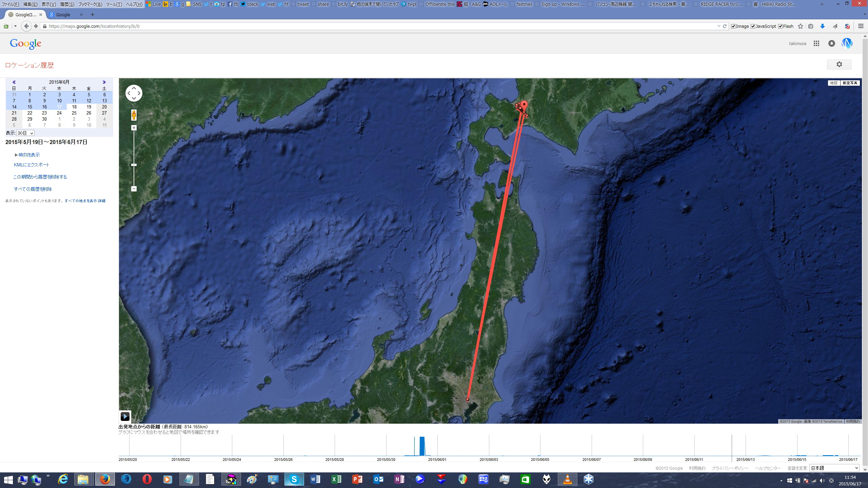Open the Google apps grid

click(x=816, y=43)
